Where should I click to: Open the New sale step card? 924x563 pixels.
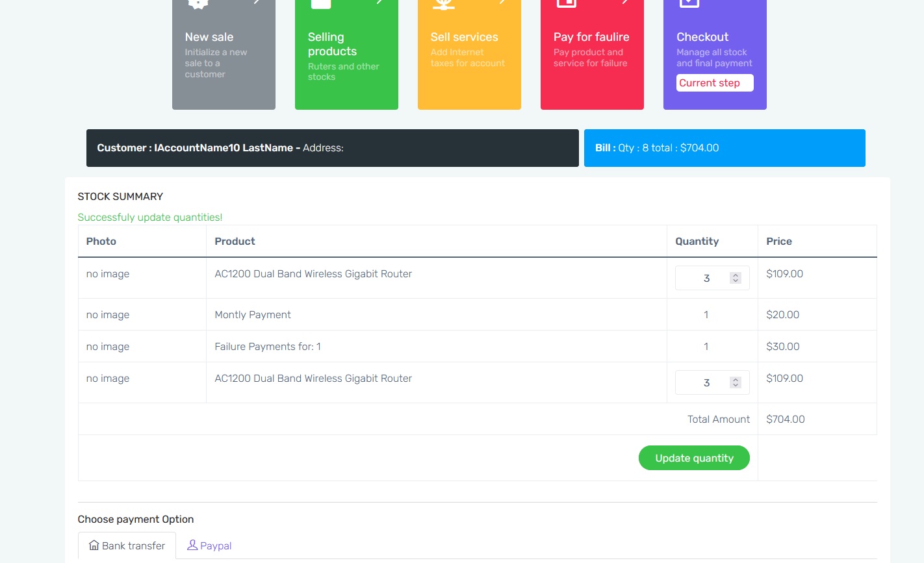[x=224, y=55]
